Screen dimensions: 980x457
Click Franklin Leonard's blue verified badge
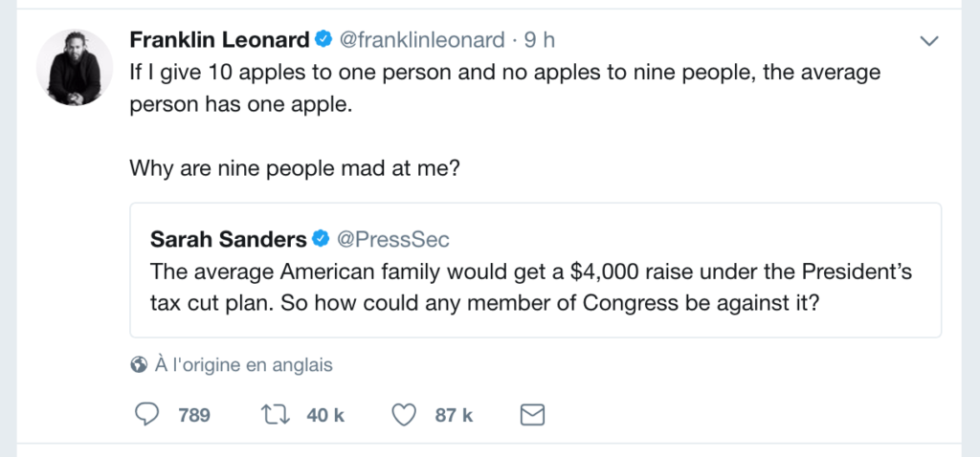click(323, 40)
